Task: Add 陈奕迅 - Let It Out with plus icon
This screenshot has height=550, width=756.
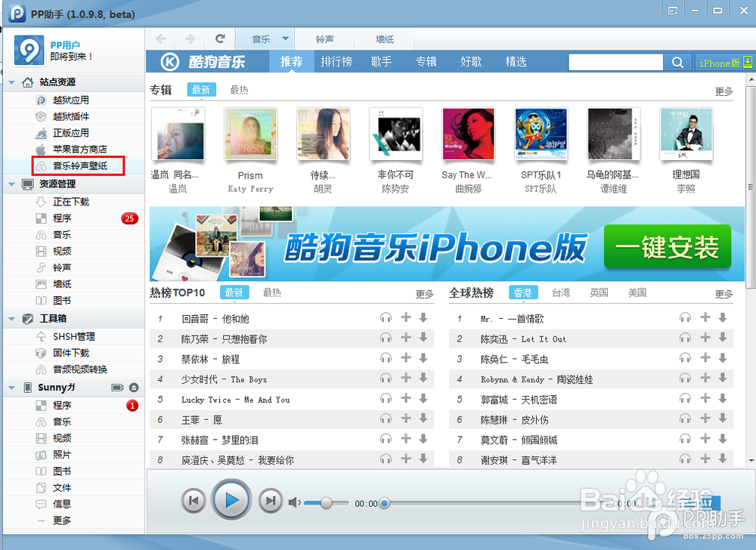Action: [x=705, y=338]
